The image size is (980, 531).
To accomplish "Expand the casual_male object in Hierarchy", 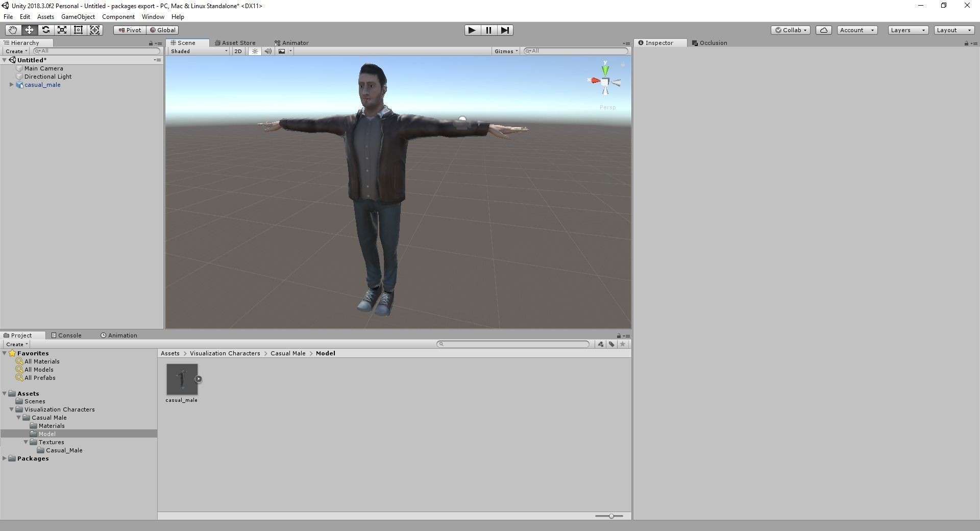I will click(11, 84).
